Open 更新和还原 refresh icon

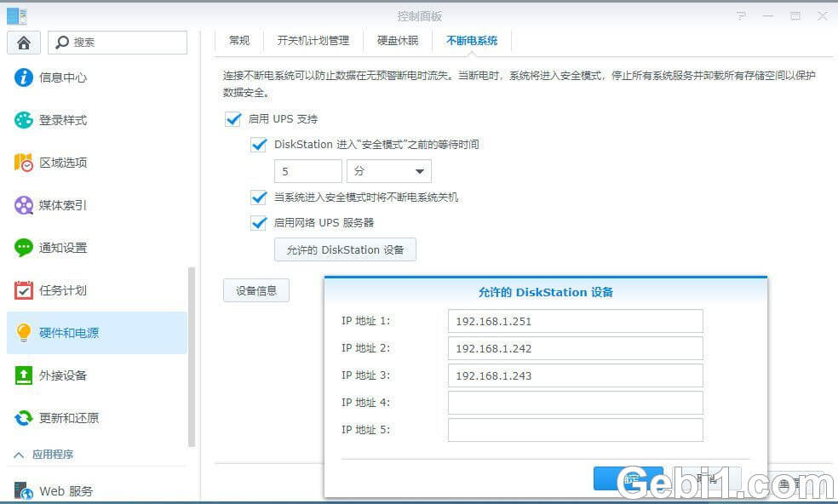(x=24, y=418)
